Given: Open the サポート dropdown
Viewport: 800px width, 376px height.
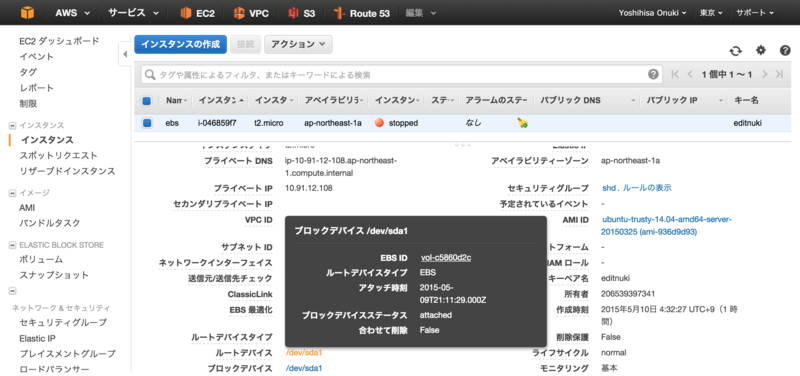Looking at the screenshot, I should [755, 13].
